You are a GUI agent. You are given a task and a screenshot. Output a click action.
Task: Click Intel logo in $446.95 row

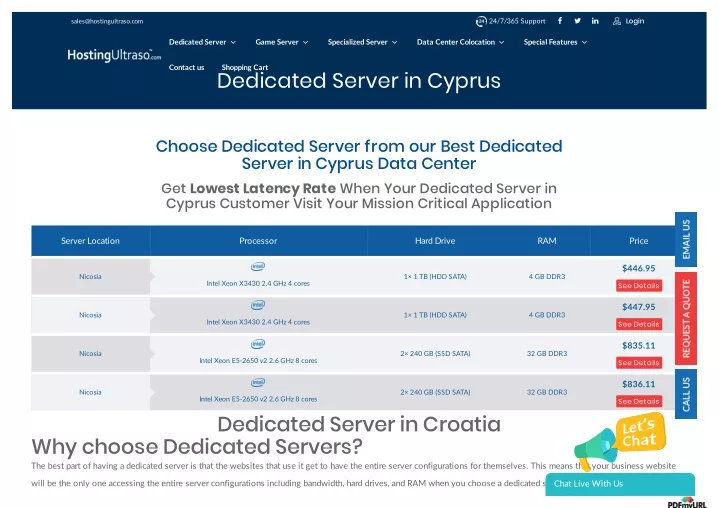click(x=258, y=266)
